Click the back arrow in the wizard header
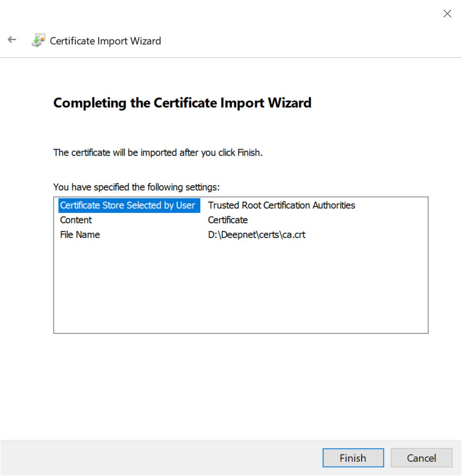 [x=12, y=40]
